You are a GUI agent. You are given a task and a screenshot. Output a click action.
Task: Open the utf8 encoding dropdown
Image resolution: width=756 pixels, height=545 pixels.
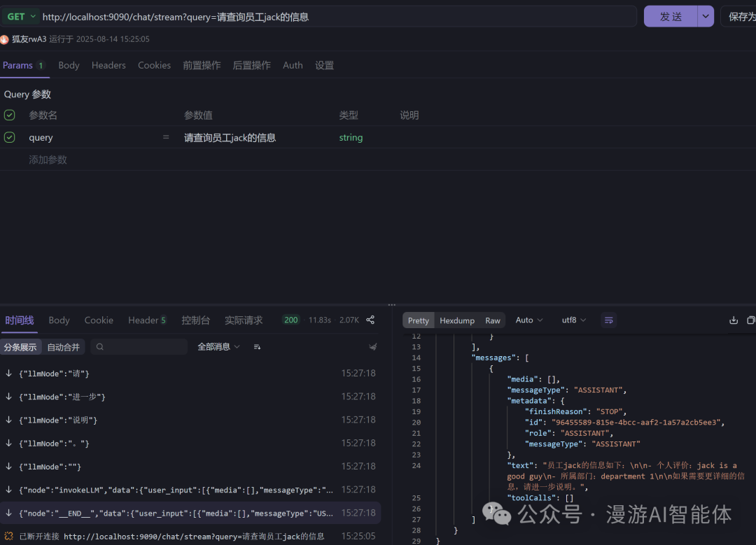(573, 320)
